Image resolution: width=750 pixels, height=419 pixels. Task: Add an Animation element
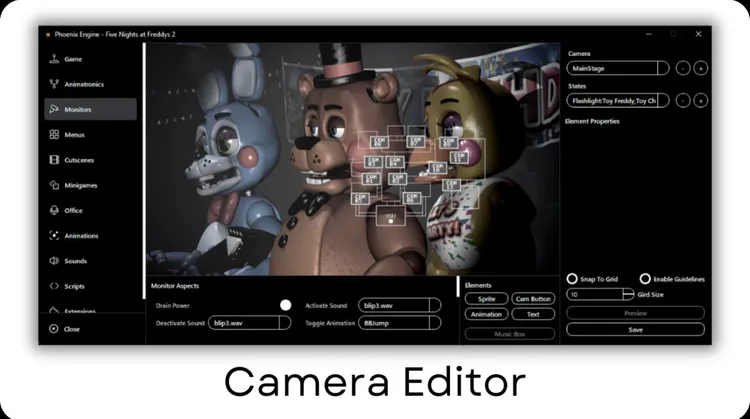486,314
